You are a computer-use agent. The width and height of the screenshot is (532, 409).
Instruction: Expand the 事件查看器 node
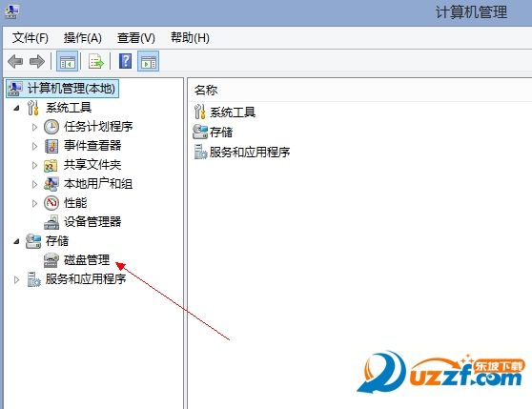pyautogui.click(x=34, y=146)
